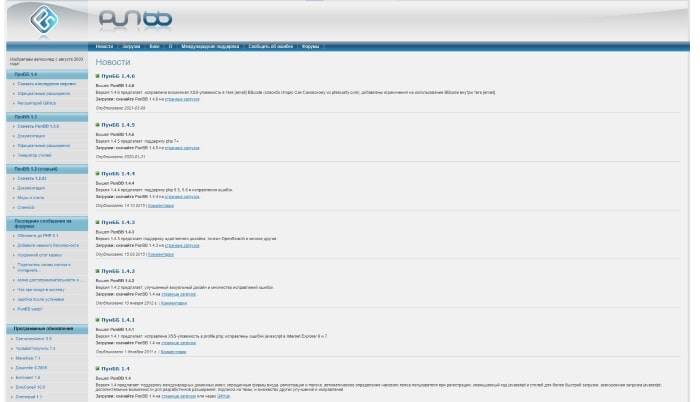Click the PunBB 1.4 sidebar section header
This screenshot has height=402, width=700.
47,75
